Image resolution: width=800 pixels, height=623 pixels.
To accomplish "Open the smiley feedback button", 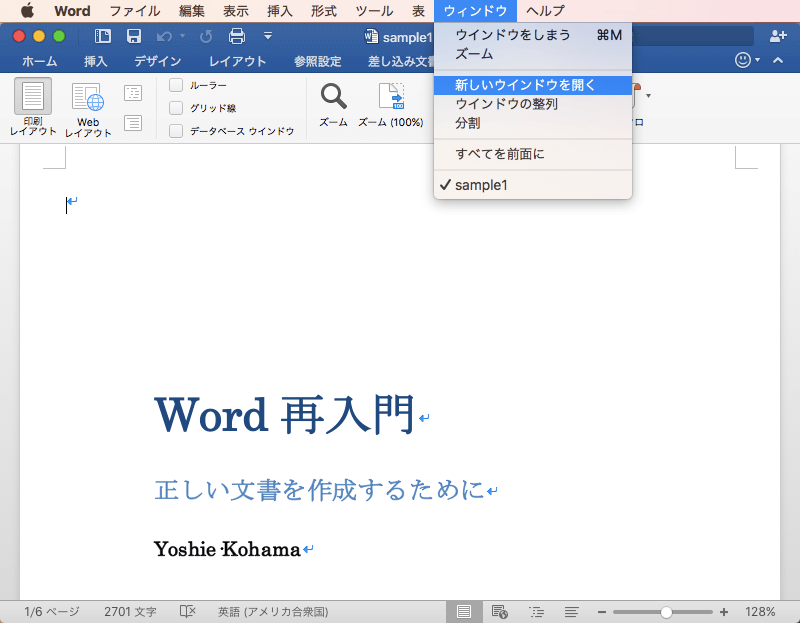I will [x=743, y=60].
